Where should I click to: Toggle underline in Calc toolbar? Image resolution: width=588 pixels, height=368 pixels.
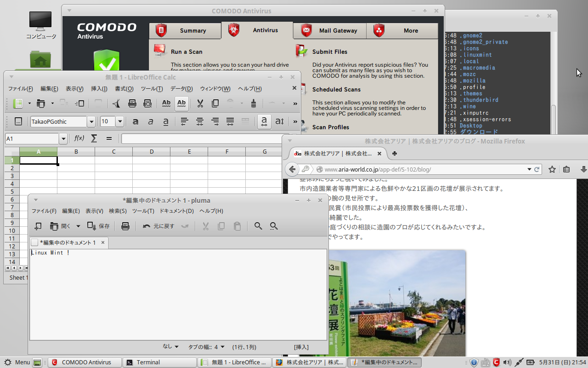point(166,121)
